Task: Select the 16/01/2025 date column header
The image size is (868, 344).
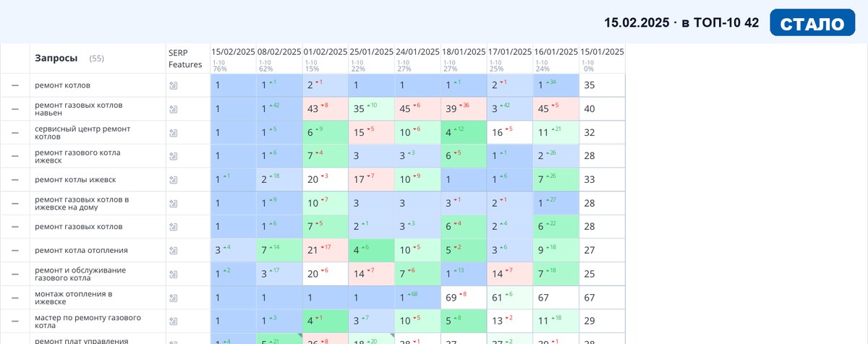Action: (556, 52)
